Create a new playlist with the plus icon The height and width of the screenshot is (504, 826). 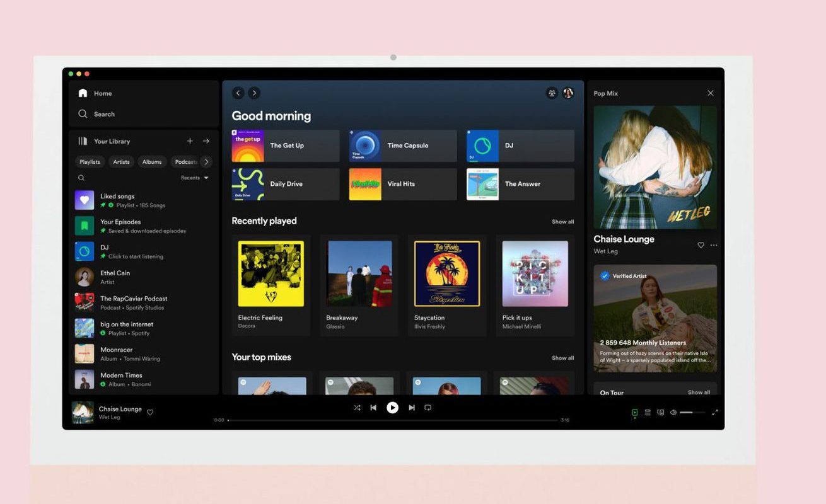(x=190, y=141)
